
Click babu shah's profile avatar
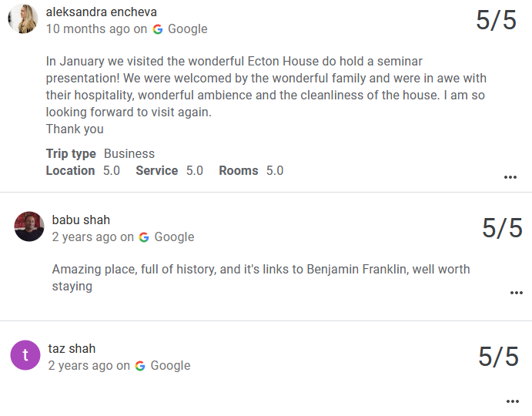(x=29, y=226)
